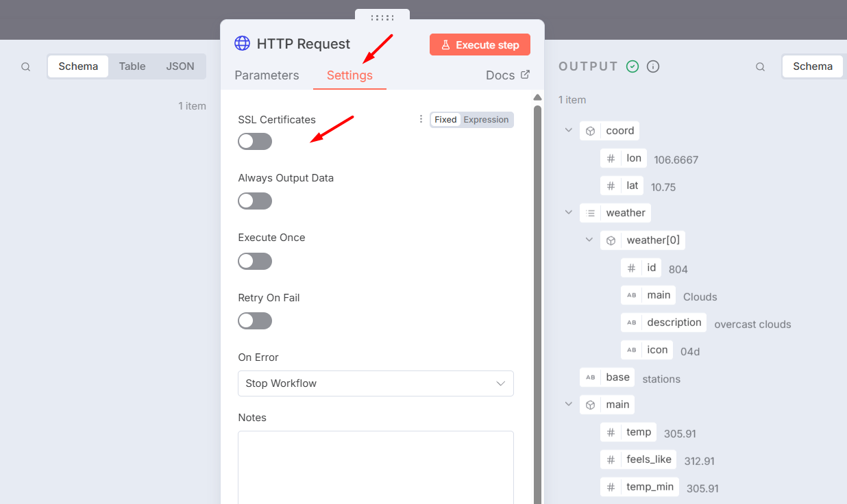Open the Docs link

(508, 75)
